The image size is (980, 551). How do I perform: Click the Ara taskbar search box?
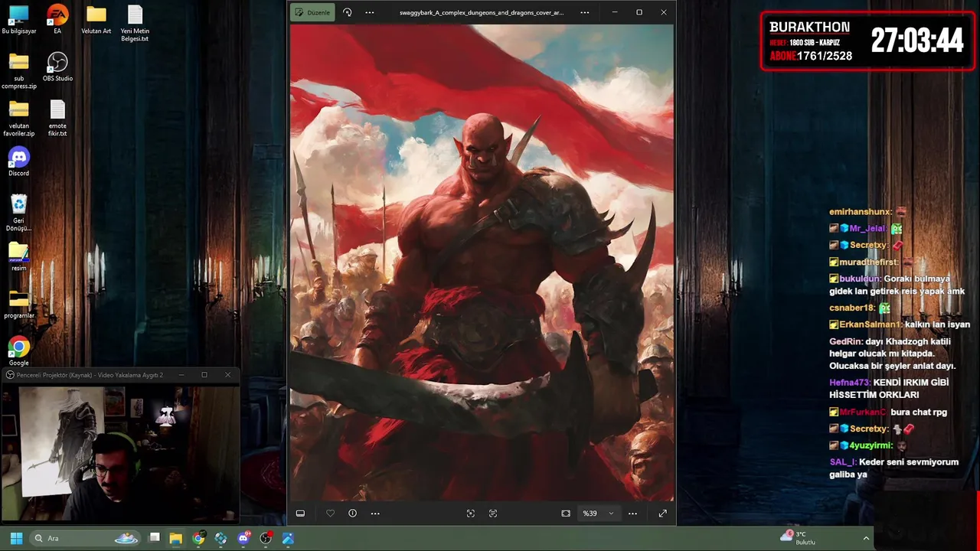(x=86, y=539)
